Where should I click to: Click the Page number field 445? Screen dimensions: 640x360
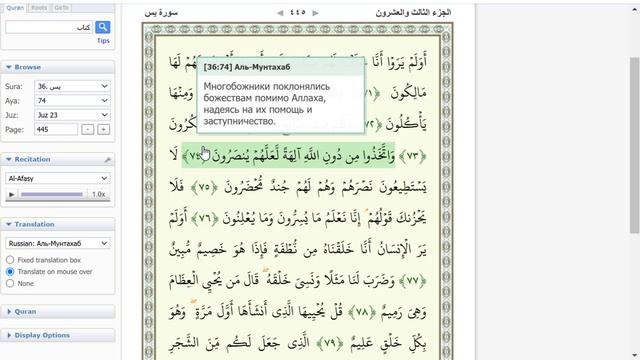56,129
